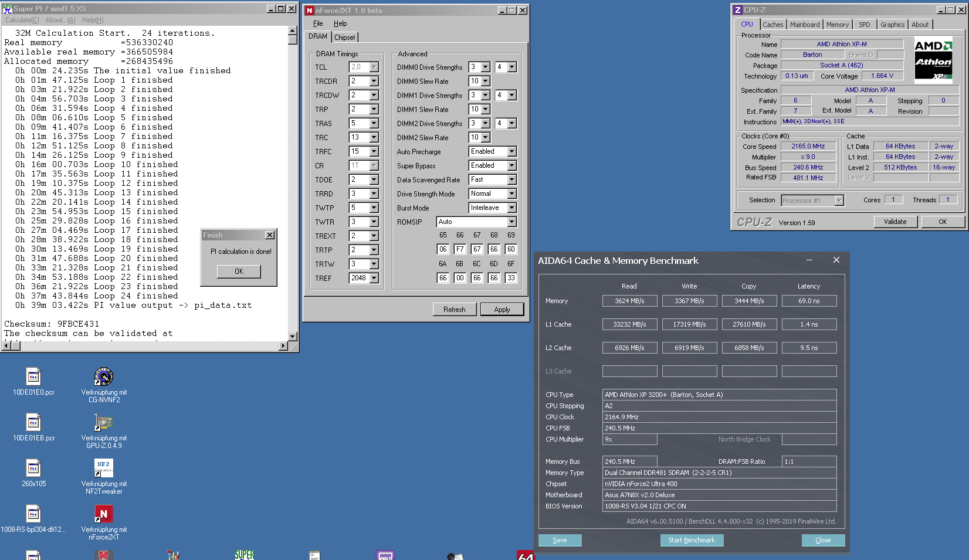Select the DRAM tab in nForce2XT
Viewport: 969px width, 560px height.
pyautogui.click(x=318, y=36)
